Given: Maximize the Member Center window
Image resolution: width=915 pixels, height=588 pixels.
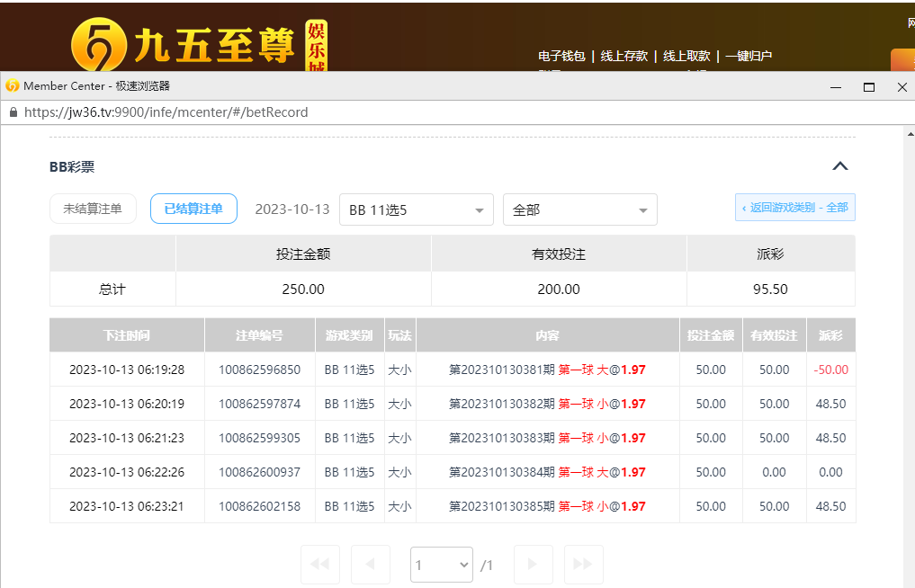Looking at the screenshot, I should tap(868, 86).
